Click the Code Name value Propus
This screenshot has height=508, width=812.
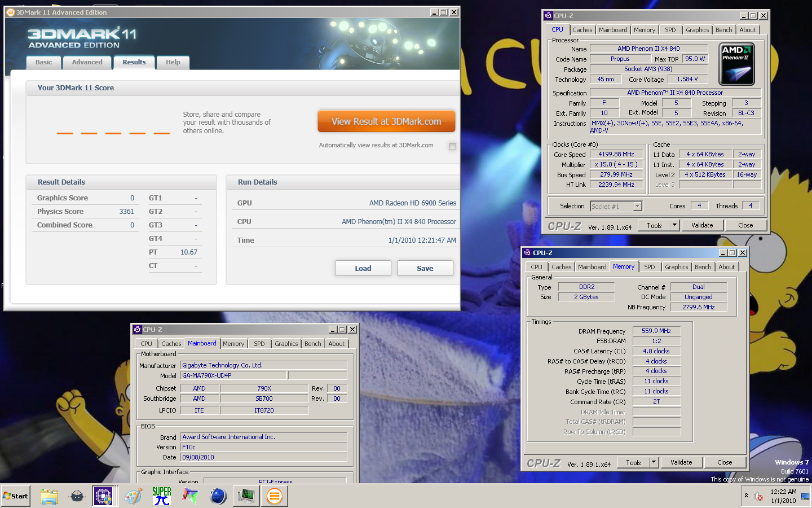(620, 59)
